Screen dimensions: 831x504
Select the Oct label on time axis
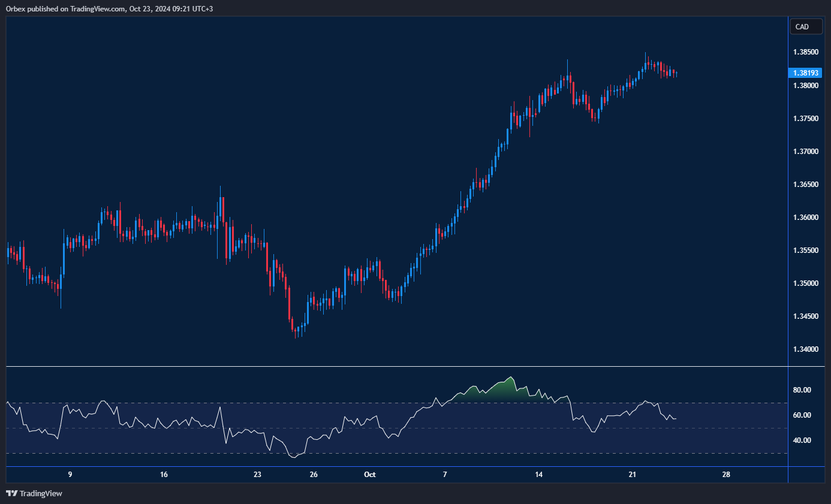369,475
